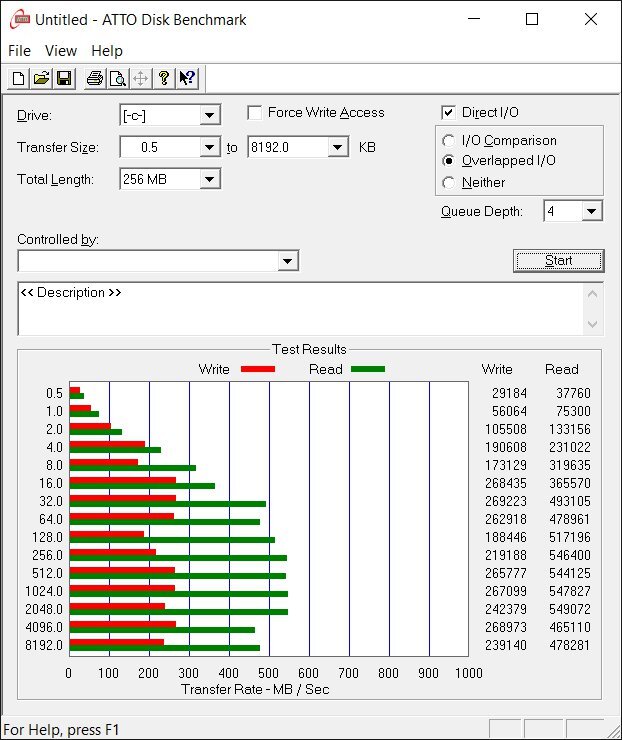Click the Open folder toolbar icon
622x740 pixels.
[x=41, y=78]
